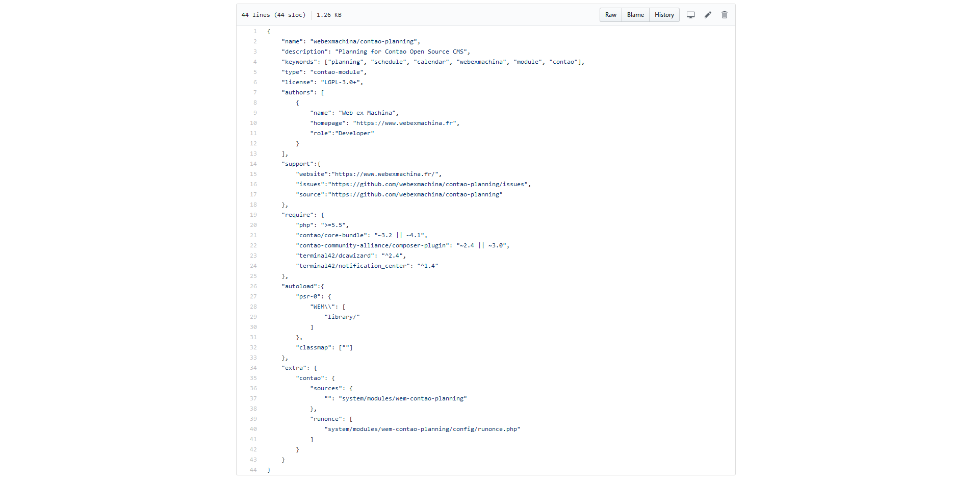
Task: Click the "contao-module" type value
Action: click(x=337, y=72)
